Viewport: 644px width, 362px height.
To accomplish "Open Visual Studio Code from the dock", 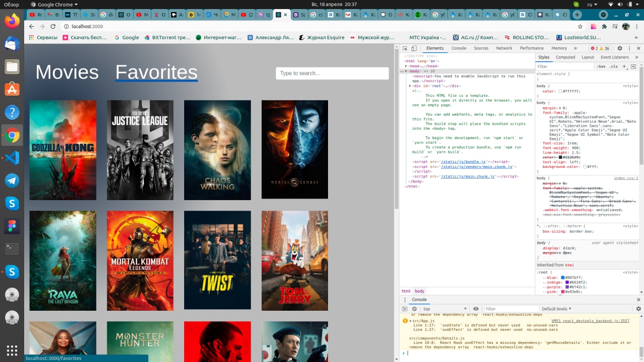I will 12,158.
